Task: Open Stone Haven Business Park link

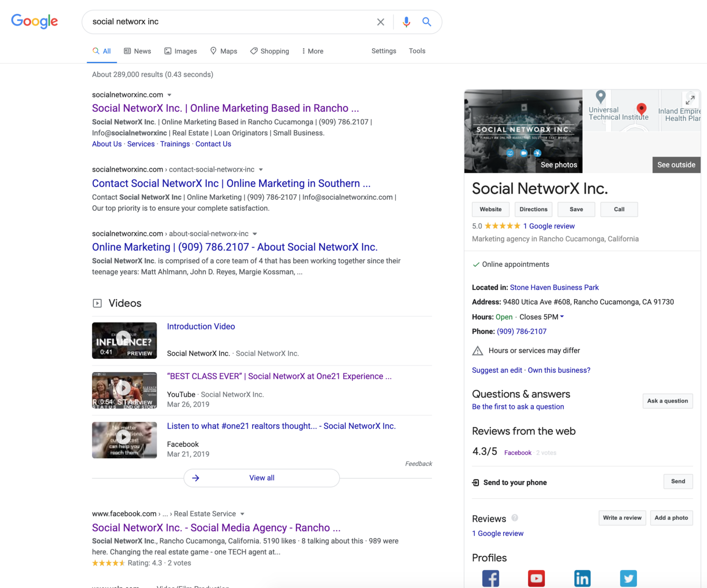Action: (554, 288)
